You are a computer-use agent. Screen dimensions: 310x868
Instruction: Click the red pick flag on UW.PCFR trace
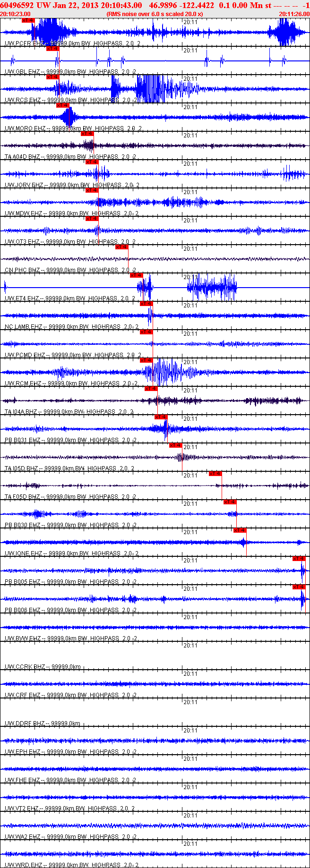[x=28, y=20]
